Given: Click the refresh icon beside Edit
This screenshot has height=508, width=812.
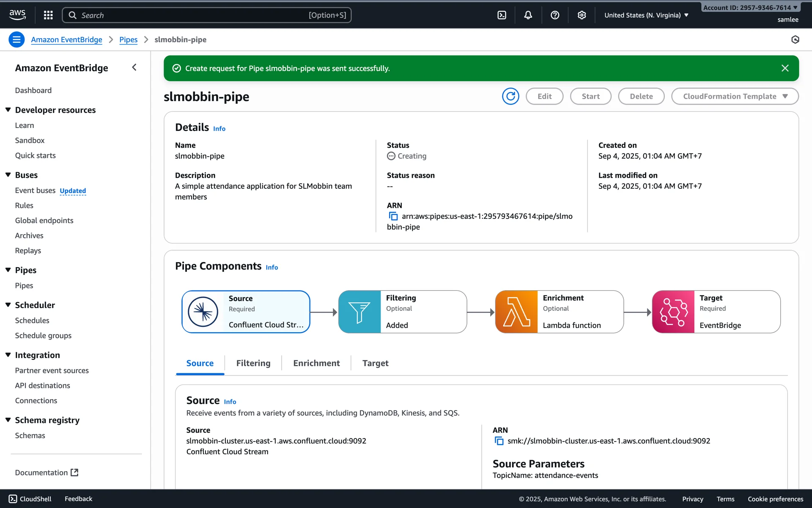Looking at the screenshot, I should pyautogui.click(x=510, y=97).
